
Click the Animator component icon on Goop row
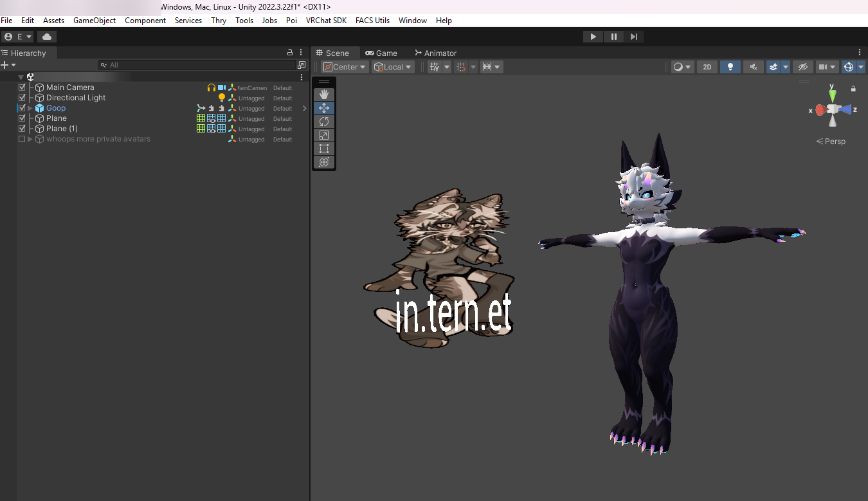click(201, 108)
